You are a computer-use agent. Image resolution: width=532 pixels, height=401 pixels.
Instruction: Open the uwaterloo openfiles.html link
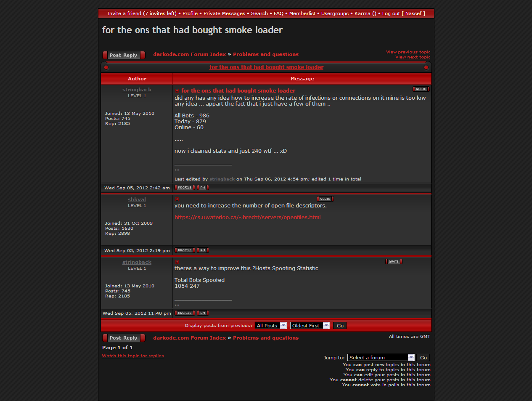click(x=247, y=218)
